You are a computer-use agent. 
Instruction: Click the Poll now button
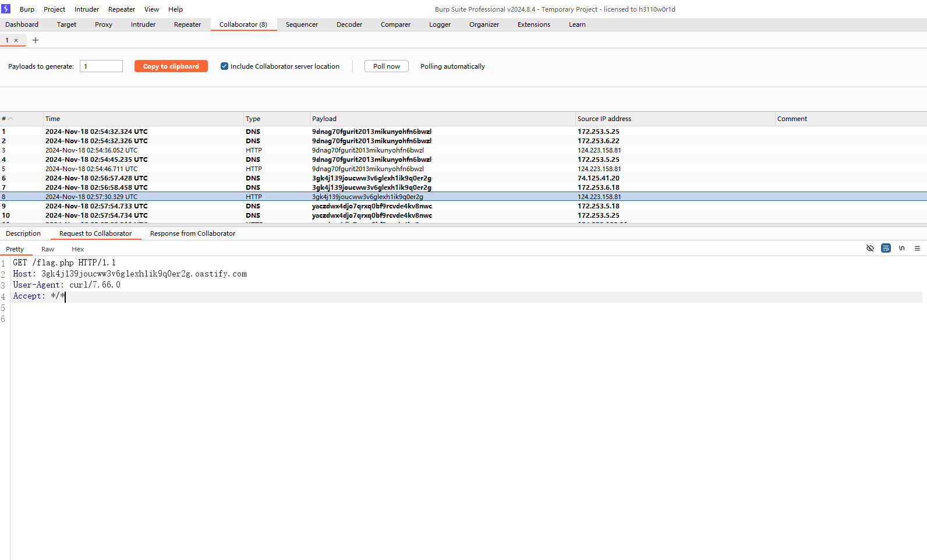coord(386,66)
